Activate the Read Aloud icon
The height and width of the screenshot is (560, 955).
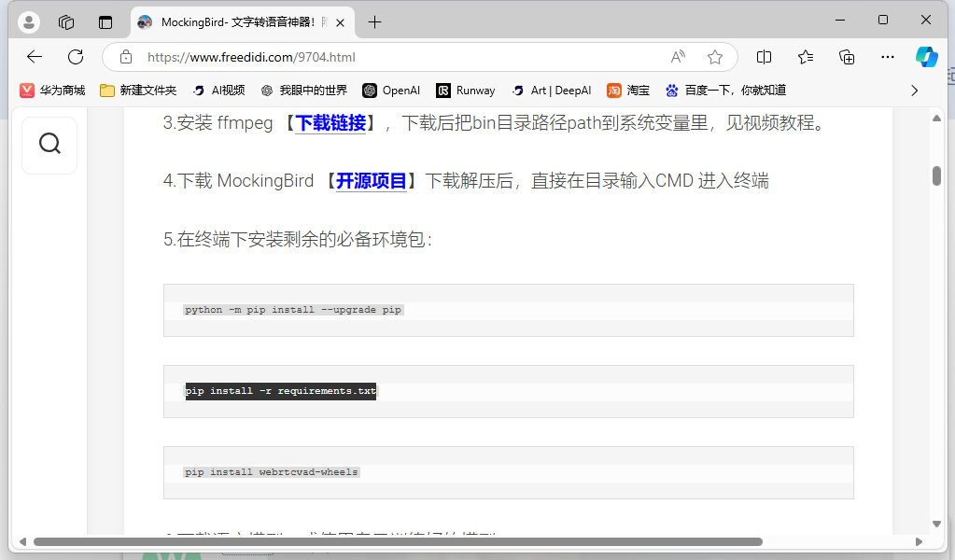[678, 57]
